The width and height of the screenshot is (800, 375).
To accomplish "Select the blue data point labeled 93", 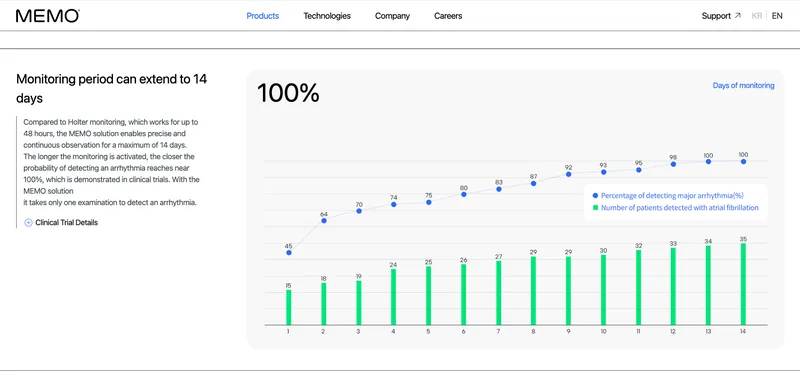I will (x=603, y=172).
